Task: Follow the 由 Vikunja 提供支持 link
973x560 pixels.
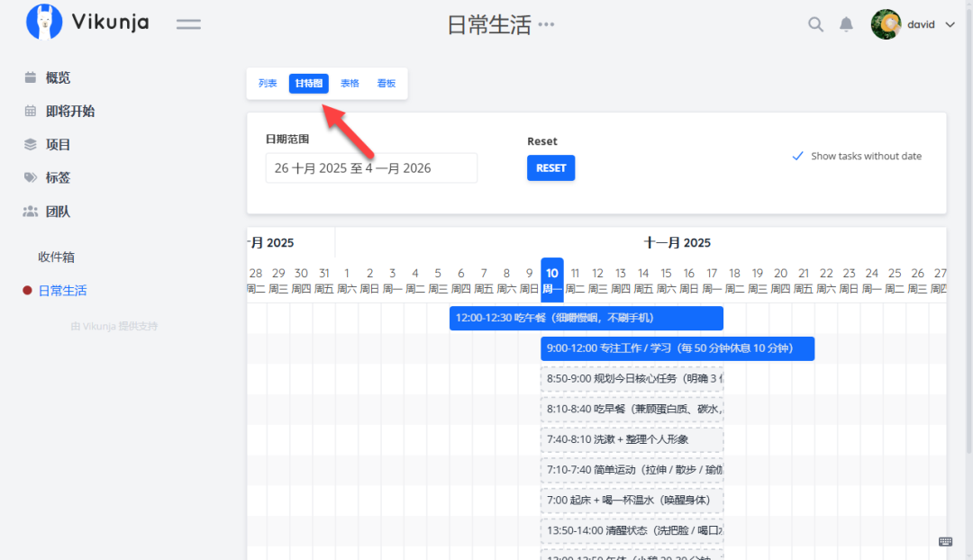Action: (x=114, y=326)
